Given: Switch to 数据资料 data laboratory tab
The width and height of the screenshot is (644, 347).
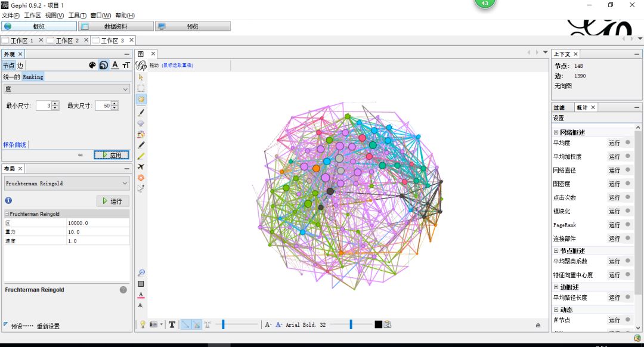Looking at the screenshot, I should 116,26.
